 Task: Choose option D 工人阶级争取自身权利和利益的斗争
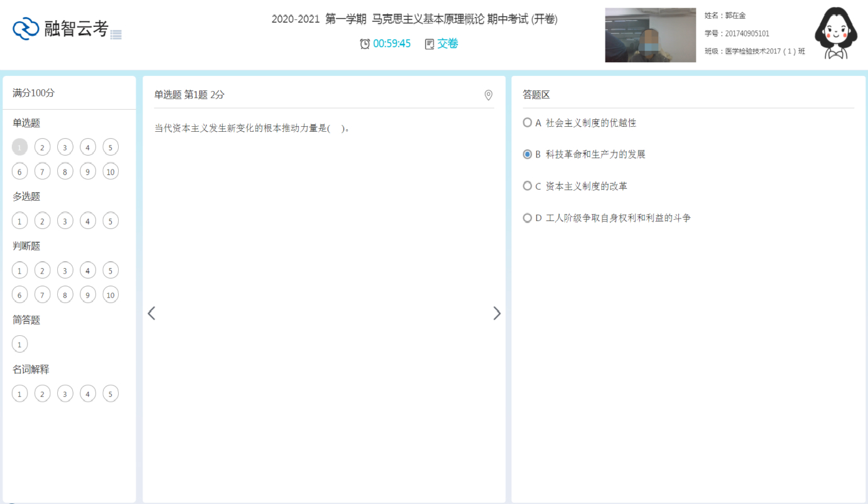(x=528, y=218)
